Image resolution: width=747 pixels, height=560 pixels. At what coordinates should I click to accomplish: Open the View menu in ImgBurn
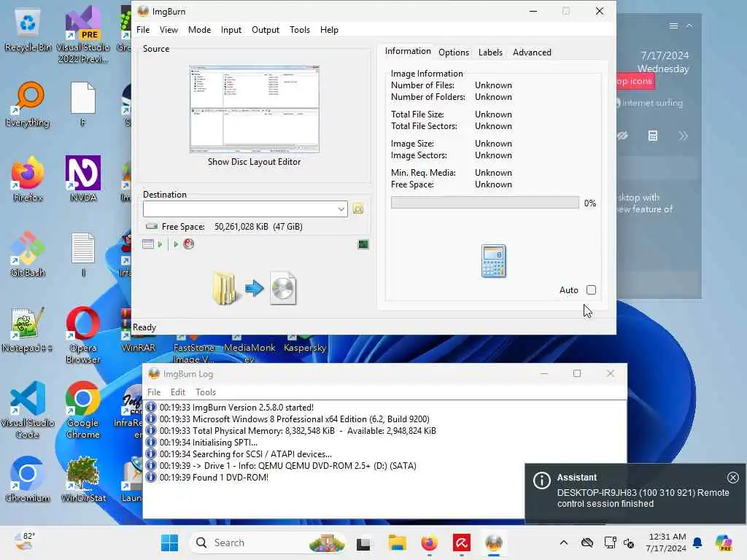pos(169,29)
